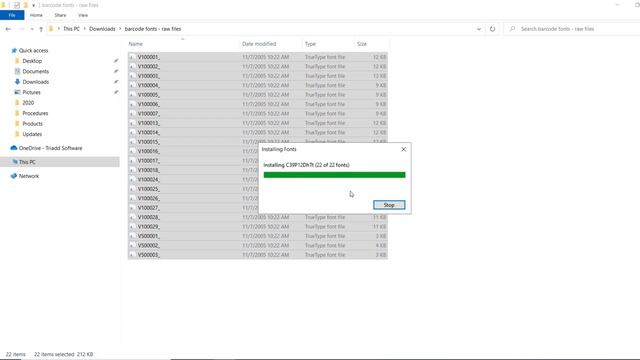Open Desktop in navigation pane
Viewport: 640px width, 360px height.
tap(32, 61)
